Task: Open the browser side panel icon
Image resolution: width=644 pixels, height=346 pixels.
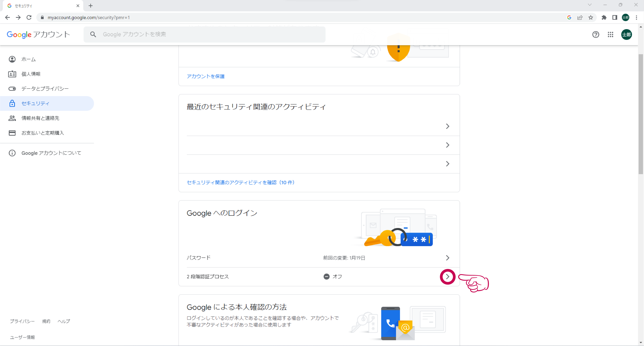Action: point(615,17)
